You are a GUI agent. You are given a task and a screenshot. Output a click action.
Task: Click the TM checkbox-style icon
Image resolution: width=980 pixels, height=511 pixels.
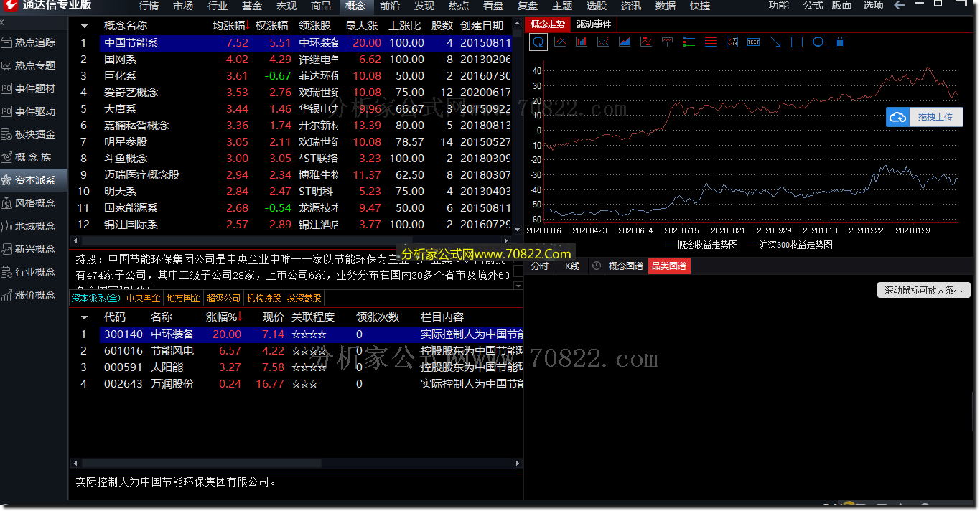[732, 42]
